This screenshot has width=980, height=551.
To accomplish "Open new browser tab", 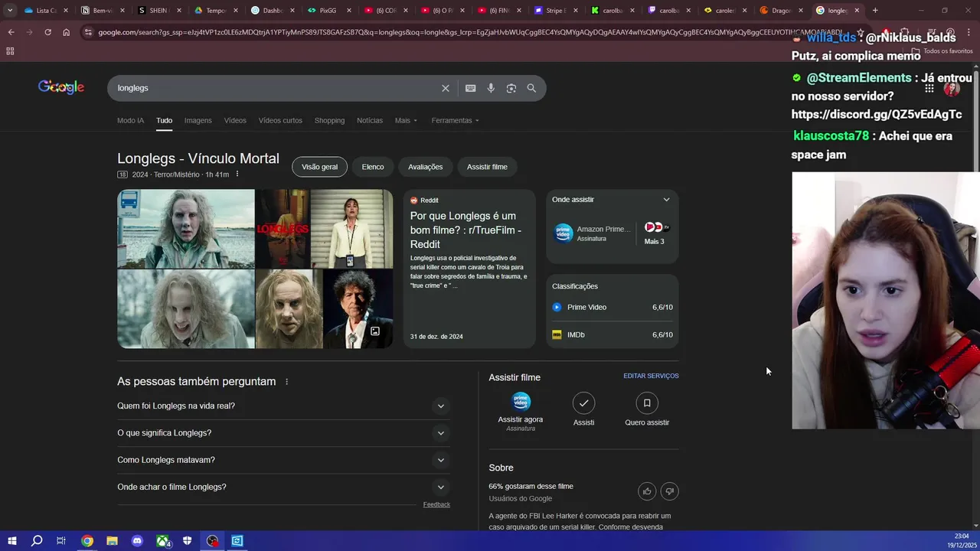I will [875, 11].
